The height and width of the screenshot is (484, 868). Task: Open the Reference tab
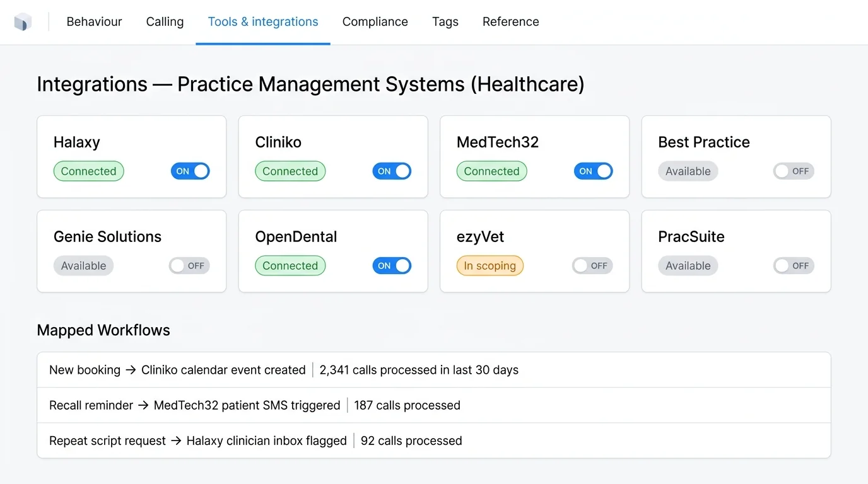point(510,21)
